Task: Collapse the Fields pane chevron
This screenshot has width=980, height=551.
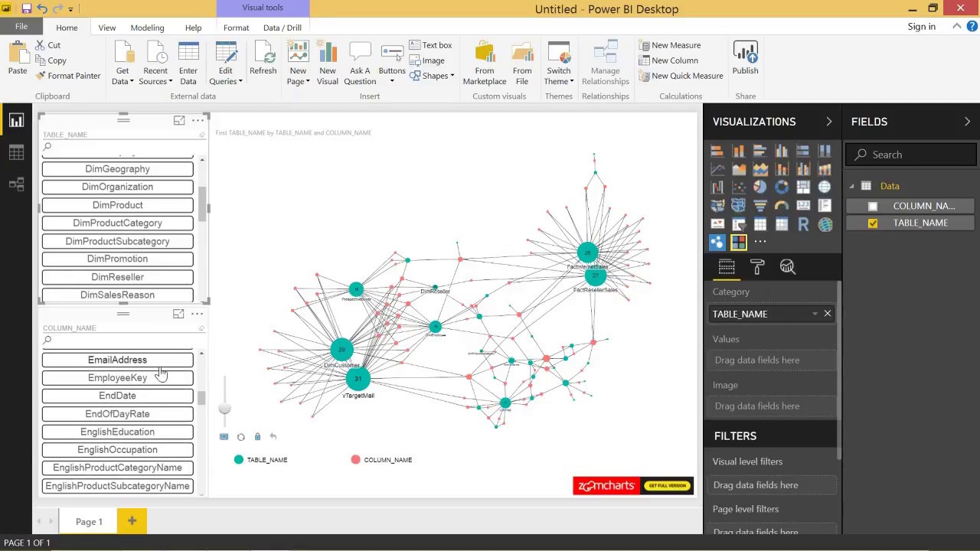Action: click(x=967, y=122)
